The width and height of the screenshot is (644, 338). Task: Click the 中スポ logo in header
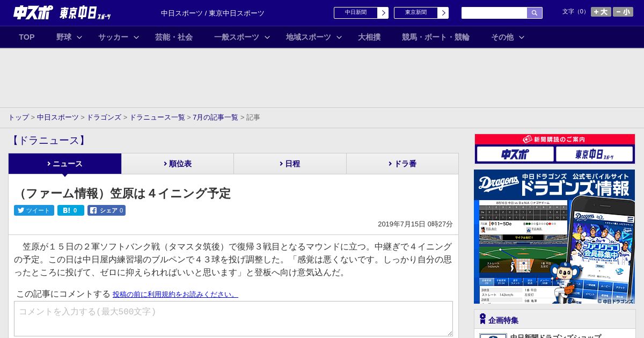tap(33, 12)
